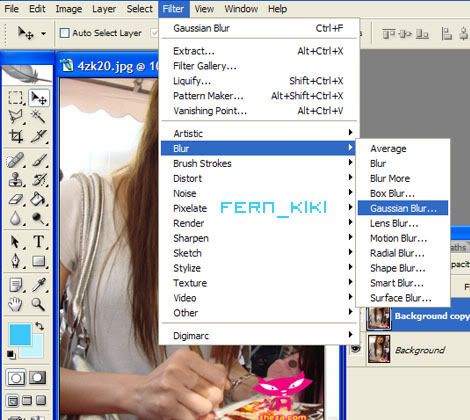Choose Surface Blur from submenu

(403, 298)
